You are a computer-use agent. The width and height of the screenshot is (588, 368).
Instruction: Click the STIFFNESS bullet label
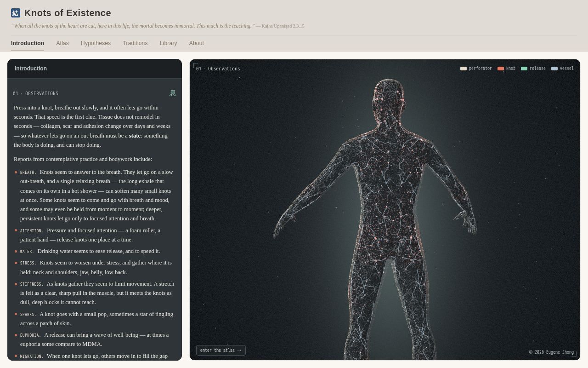coord(32,284)
